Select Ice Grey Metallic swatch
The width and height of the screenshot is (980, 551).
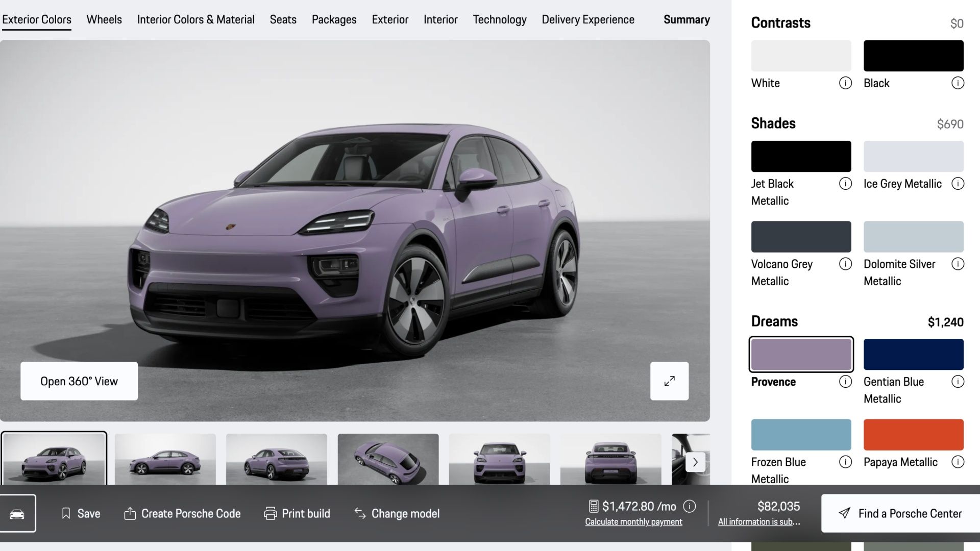(x=914, y=156)
